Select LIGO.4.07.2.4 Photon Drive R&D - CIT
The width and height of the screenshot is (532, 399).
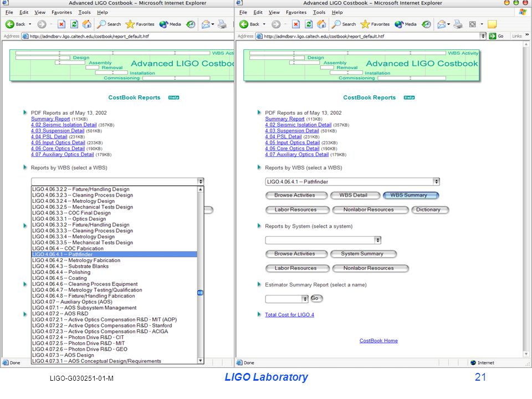click(114, 337)
